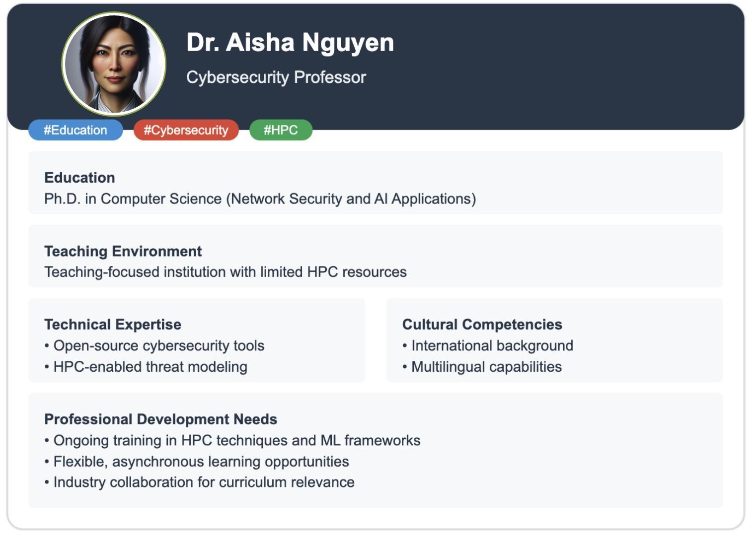Screen dimensions: 756x540
Task: Click the Cybersecurity Professor subtitle
Action: tap(276, 77)
